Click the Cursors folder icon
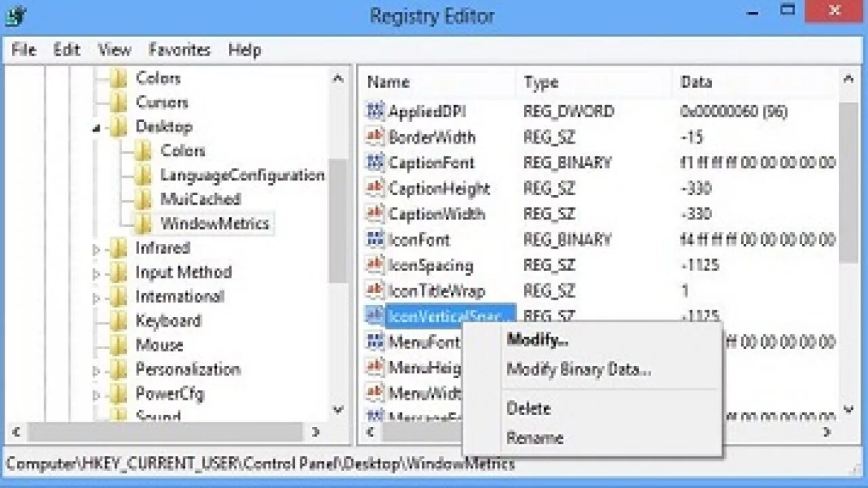This screenshot has width=868, height=488. 119,102
